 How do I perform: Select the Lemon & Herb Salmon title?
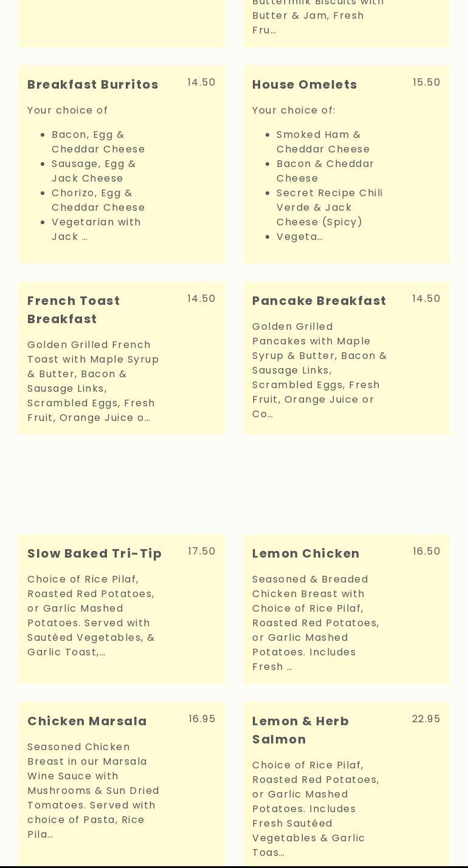tap(301, 730)
